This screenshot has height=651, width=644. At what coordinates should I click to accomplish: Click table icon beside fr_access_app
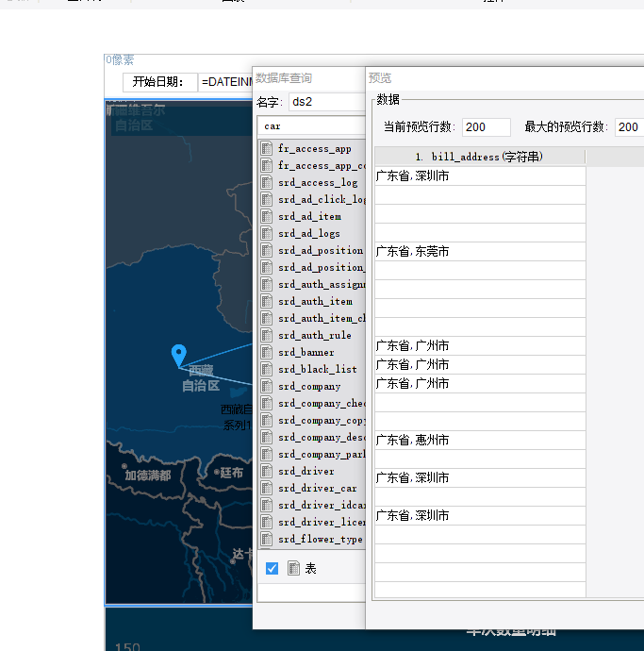[267, 148]
